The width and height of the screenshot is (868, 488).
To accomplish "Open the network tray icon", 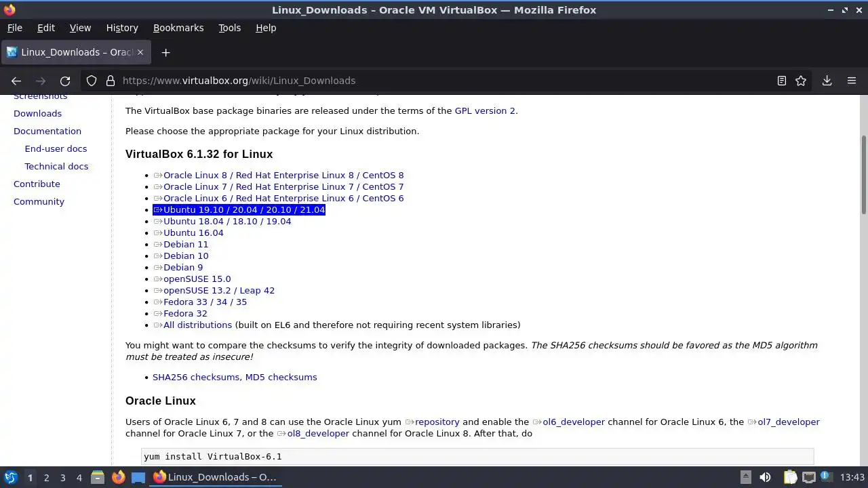I will click(x=809, y=477).
